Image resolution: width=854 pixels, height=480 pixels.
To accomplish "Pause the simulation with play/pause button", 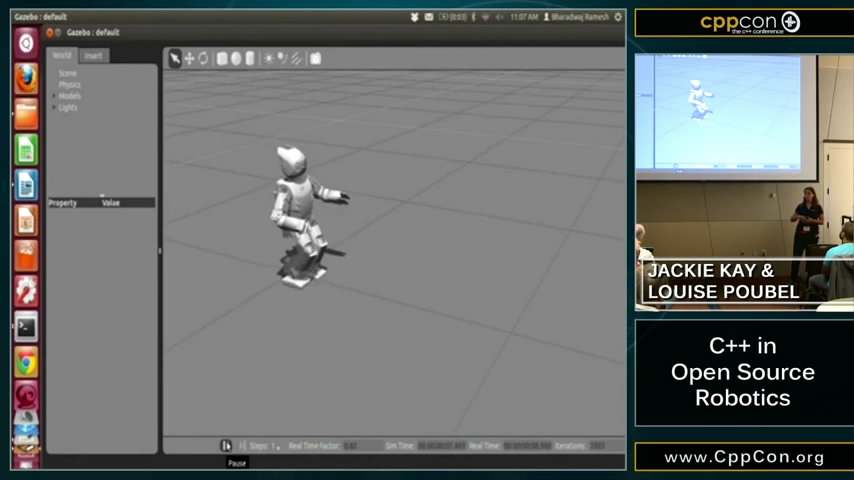I will (225, 446).
